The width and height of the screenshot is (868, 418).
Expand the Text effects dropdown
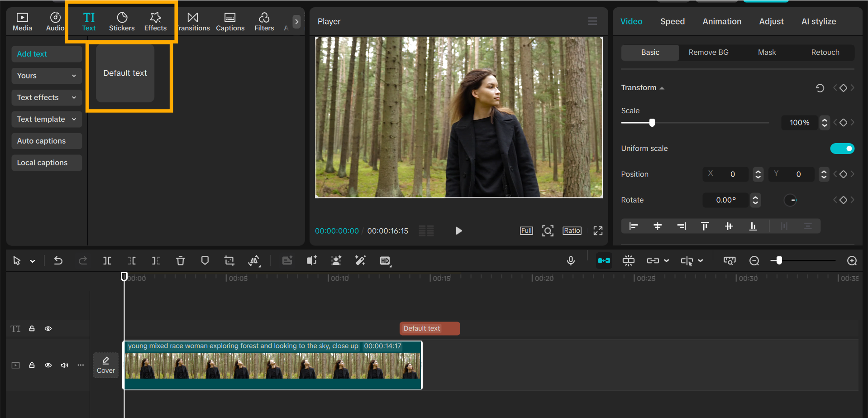click(46, 97)
